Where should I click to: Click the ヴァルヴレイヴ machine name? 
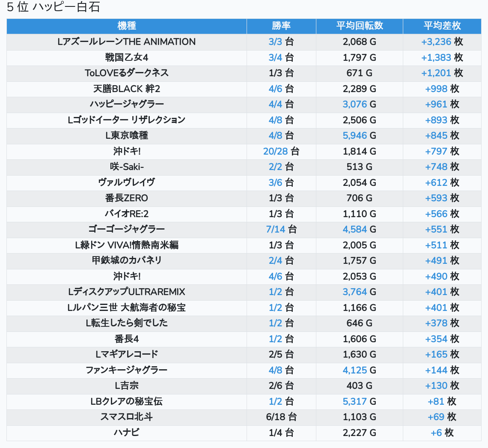point(127,183)
